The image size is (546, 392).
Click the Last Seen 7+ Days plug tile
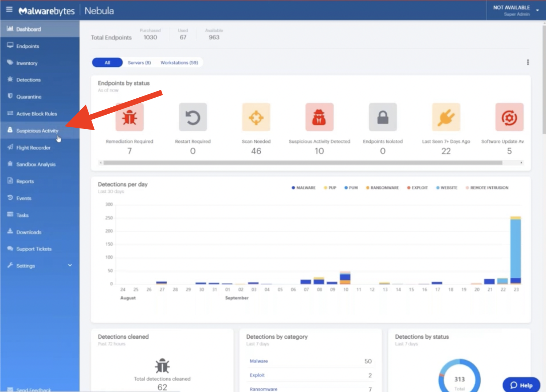click(x=446, y=117)
